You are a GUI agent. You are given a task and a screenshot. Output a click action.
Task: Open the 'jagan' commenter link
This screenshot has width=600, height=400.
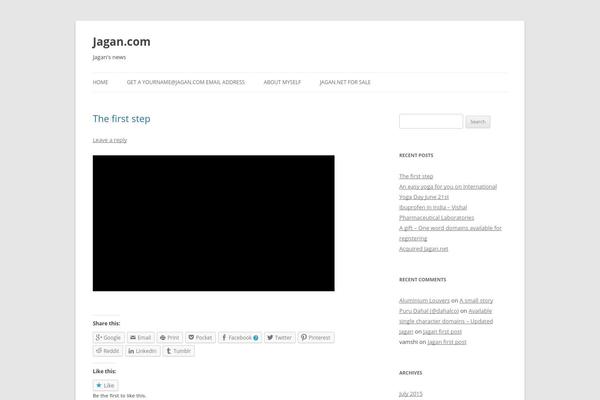tap(406, 332)
